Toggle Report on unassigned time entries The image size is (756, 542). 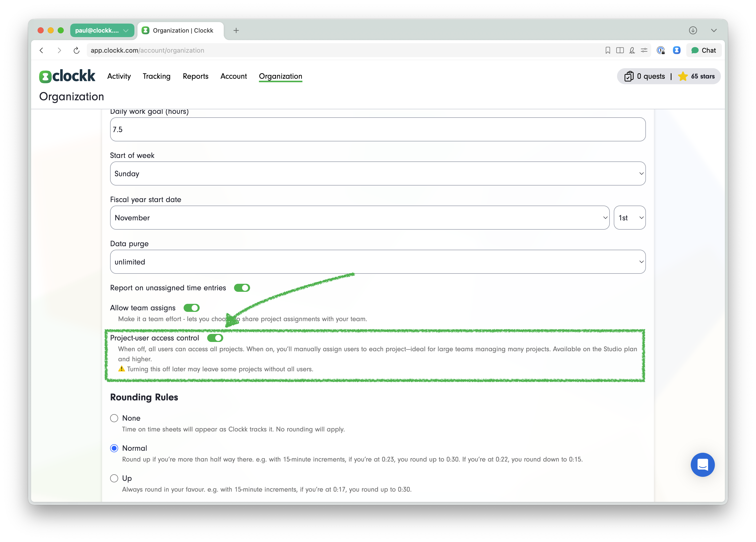242,288
